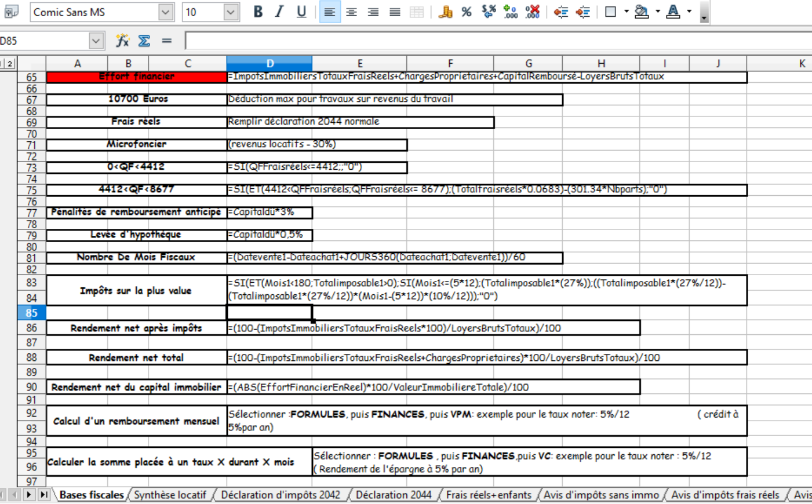The width and height of the screenshot is (812, 504).
Task: Click the formula input line
Action: tap(498, 41)
